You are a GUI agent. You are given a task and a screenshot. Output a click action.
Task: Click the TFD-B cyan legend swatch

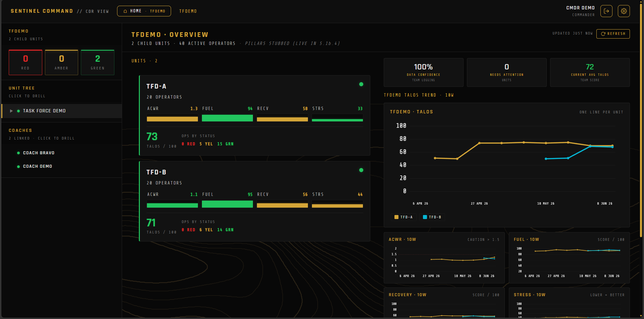pyautogui.click(x=425, y=217)
